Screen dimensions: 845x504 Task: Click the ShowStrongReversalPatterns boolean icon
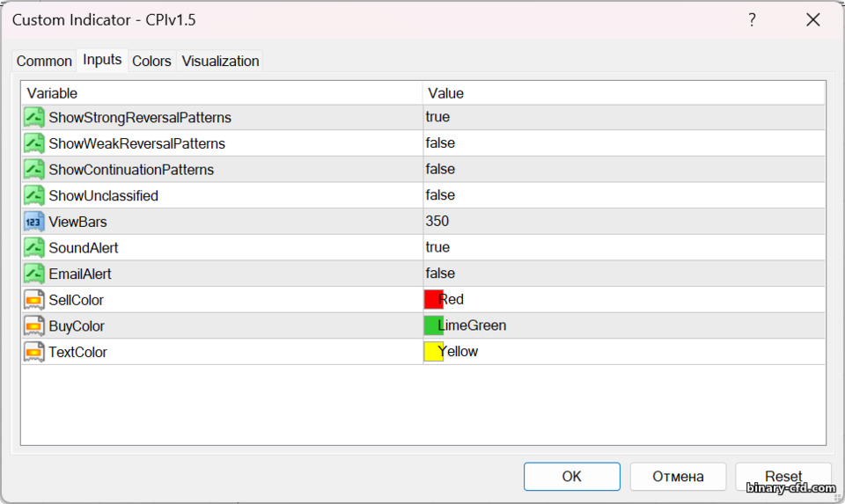click(x=34, y=117)
